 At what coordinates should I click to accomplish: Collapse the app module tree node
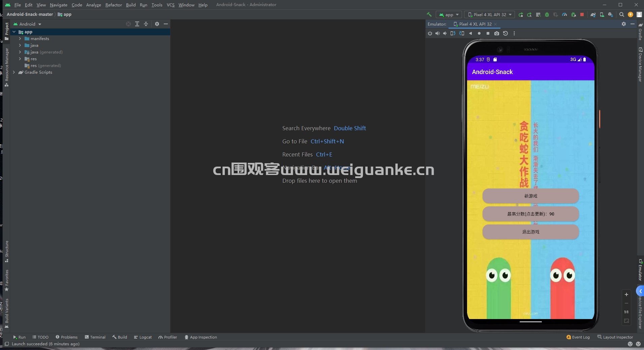tap(14, 32)
